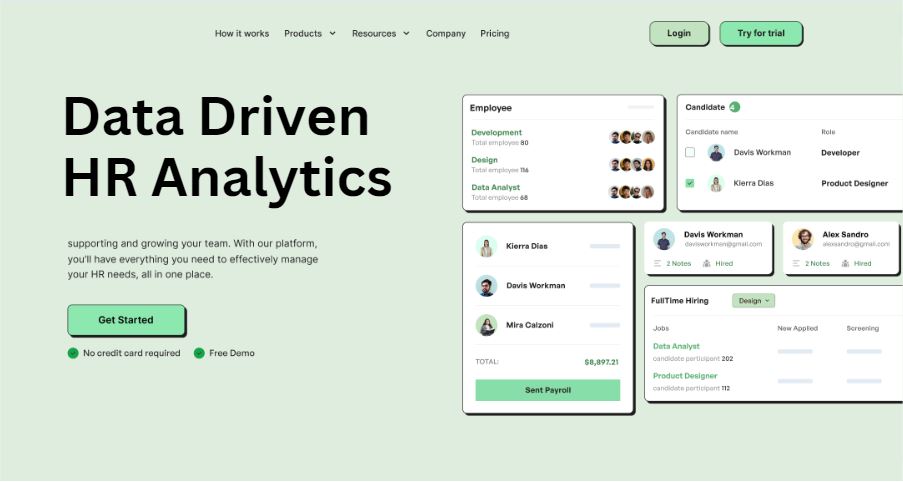This screenshot has width=903, height=482.
Task: Click the green candidate count badge
Action: pos(734,107)
